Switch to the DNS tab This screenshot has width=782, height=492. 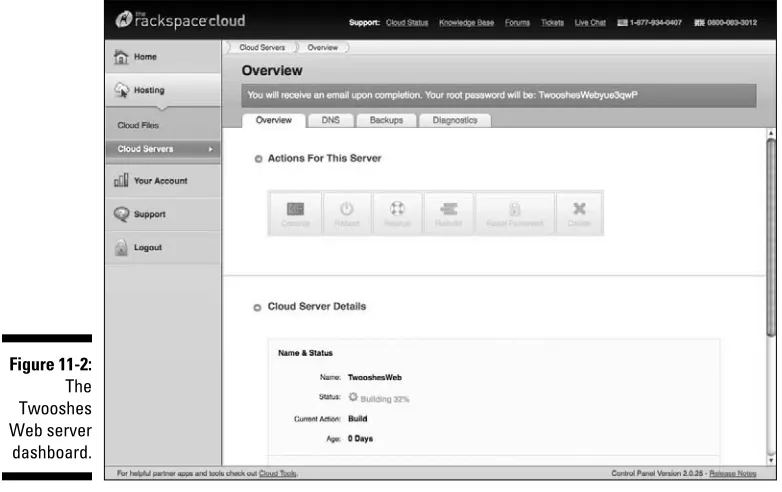(x=331, y=120)
